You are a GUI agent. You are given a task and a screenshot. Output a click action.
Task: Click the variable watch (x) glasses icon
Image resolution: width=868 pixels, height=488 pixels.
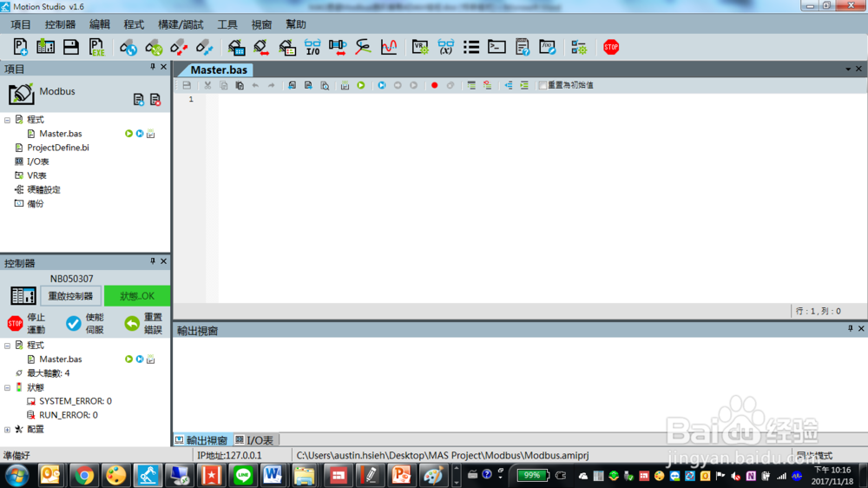445,47
